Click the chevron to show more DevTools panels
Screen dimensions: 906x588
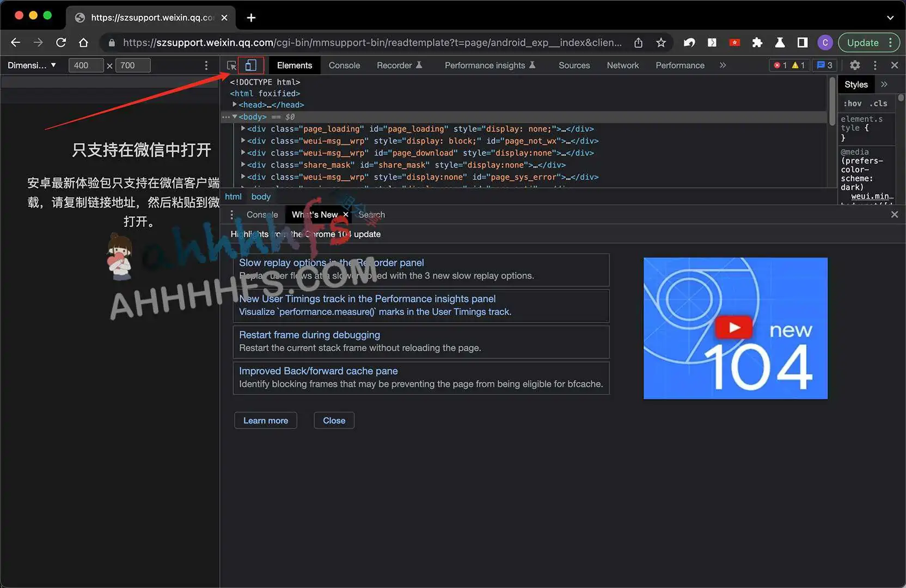pyautogui.click(x=723, y=65)
